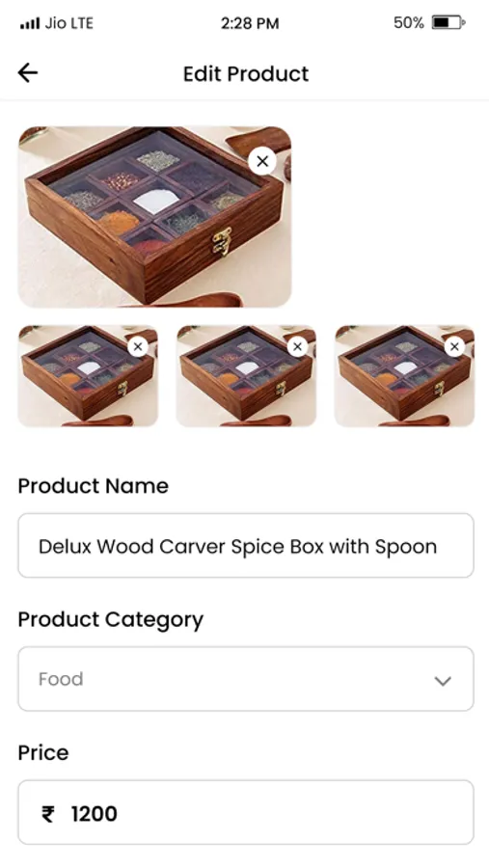Expand the category chevron arrow
The width and height of the screenshot is (489, 868).
coord(443,680)
